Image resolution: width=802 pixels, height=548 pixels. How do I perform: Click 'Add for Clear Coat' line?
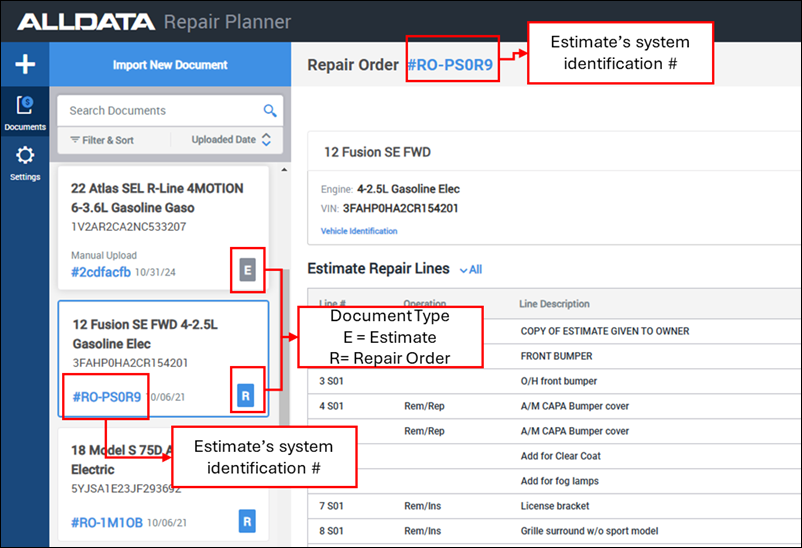561,456
